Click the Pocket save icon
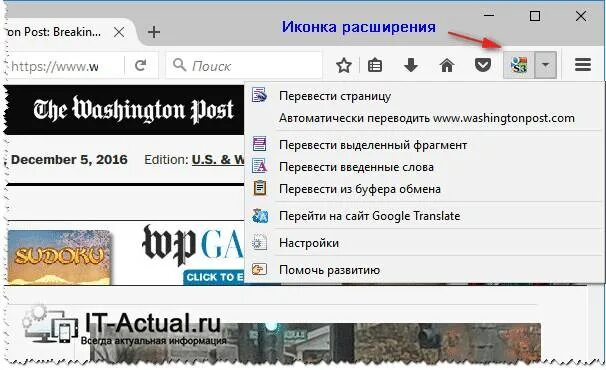Screen dimensions: 606x370 [483, 65]
